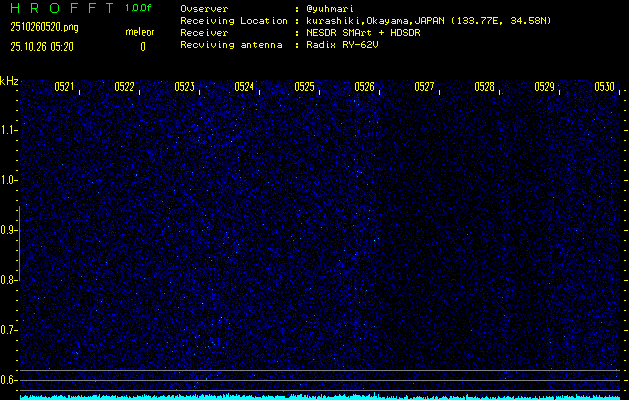The width and height of the screenshot is (629, 400).
Task: Click the 0523 time marker
Action: pyautogui.click(x=185, y=87)
